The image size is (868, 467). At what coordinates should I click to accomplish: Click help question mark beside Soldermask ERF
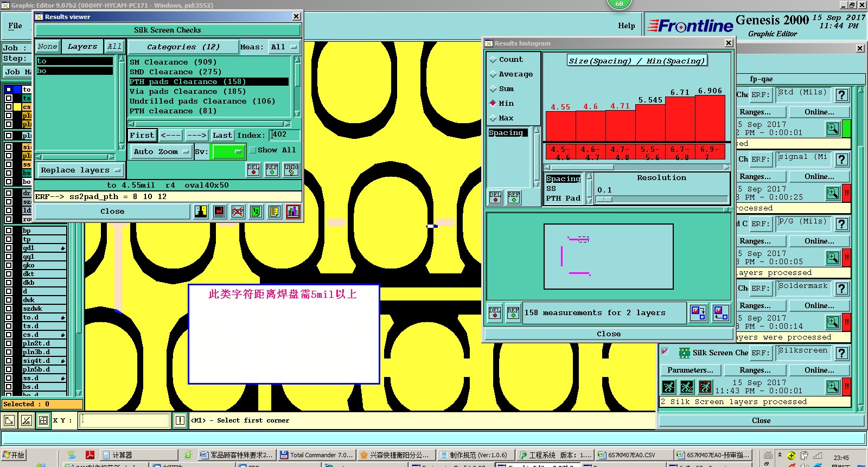[841, 289]
